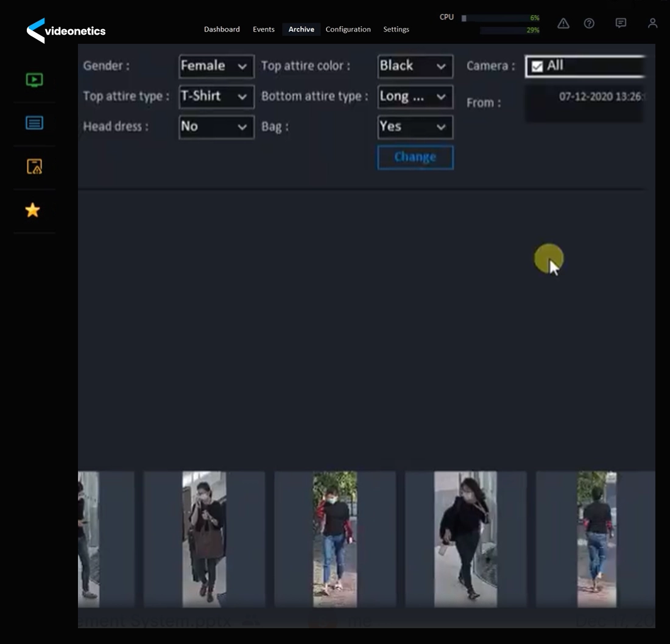The image size is (670, 644).
Task: Expand the Top attire type dropdown
Action: (216, 97)
